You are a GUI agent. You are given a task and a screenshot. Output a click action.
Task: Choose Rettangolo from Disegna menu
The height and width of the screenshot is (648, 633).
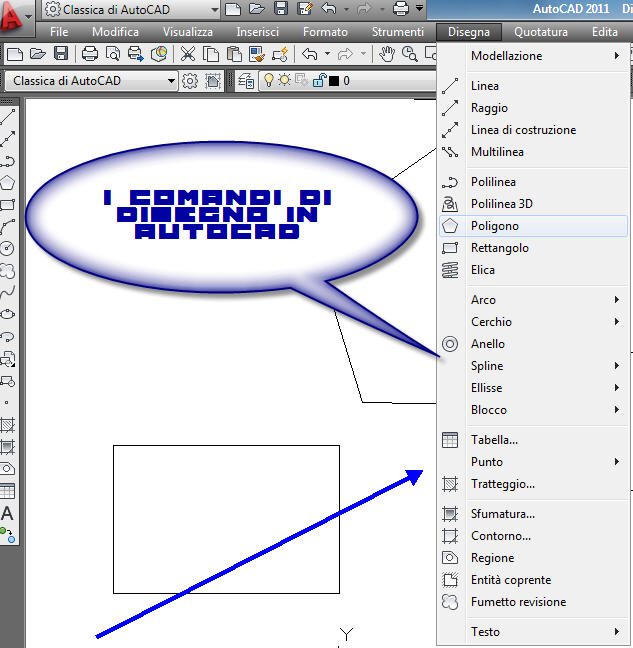(534, 248)
